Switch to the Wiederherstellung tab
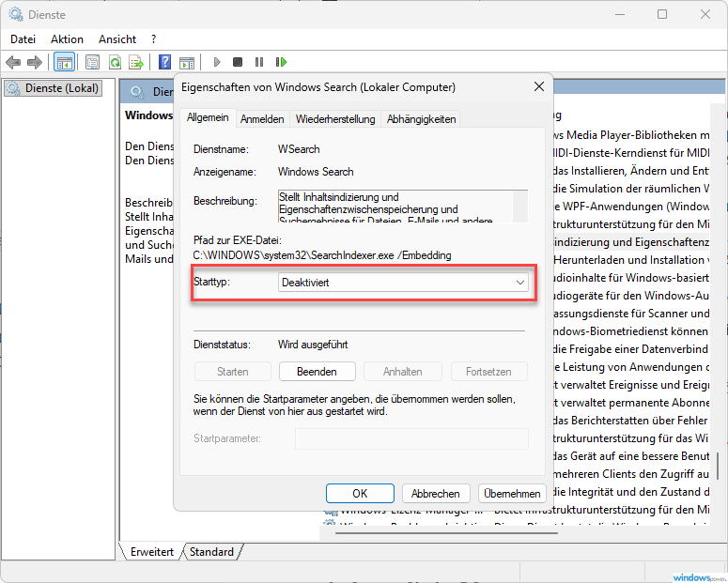 (335, 119)
